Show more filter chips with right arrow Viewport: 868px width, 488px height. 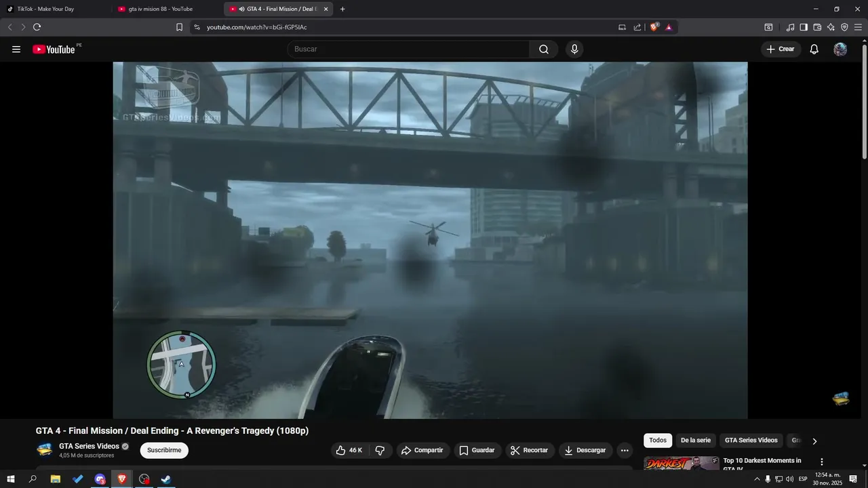[x=814, y=441]
